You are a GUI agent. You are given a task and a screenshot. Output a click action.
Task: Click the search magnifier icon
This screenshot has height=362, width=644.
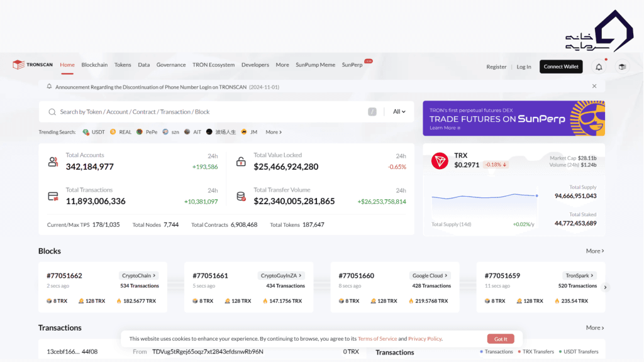click(x=52, y=112)
